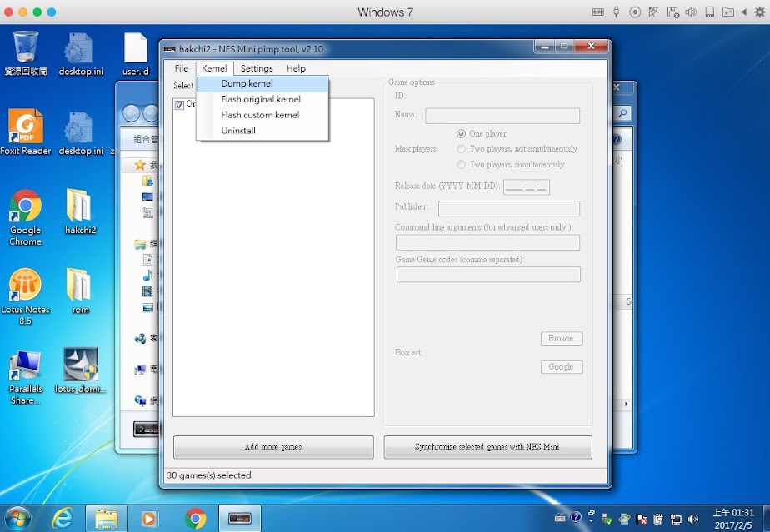Click the Explorer window scrollbar right arrow

tap(626, 404)
